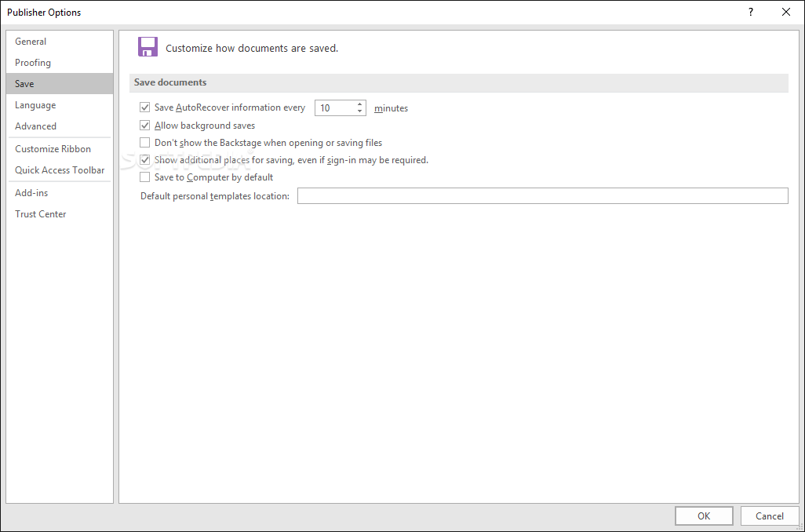Open the General options category
The width and height of the screenshot is (805, 532).
pyautogui.click(x=60, y=42)
